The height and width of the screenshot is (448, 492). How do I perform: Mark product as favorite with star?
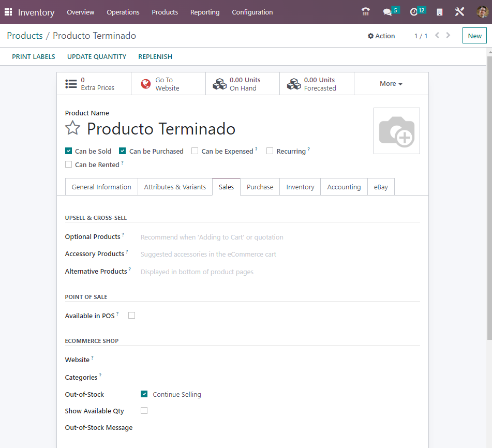tap(73, 128)
